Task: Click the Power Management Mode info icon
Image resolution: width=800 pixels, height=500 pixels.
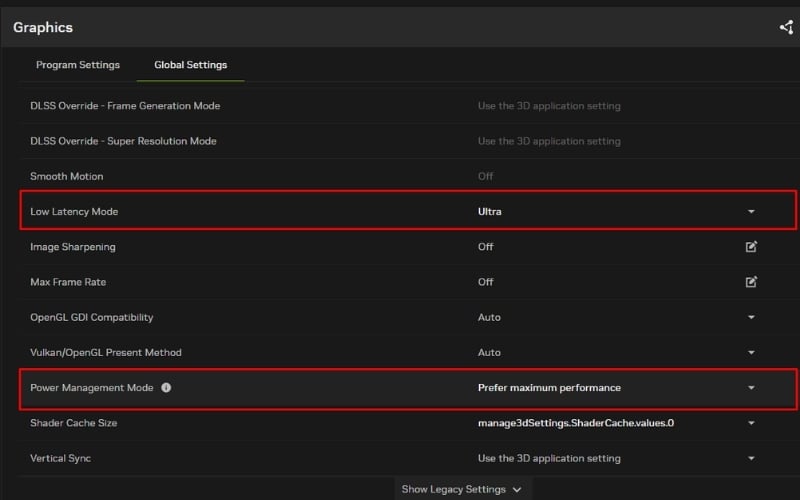Action: point(166,388)
